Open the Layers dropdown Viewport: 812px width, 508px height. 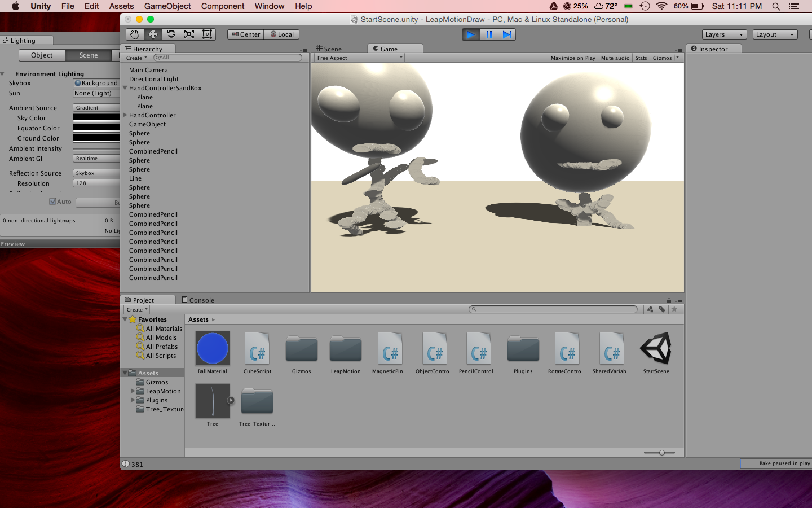[x=724, y=34]
